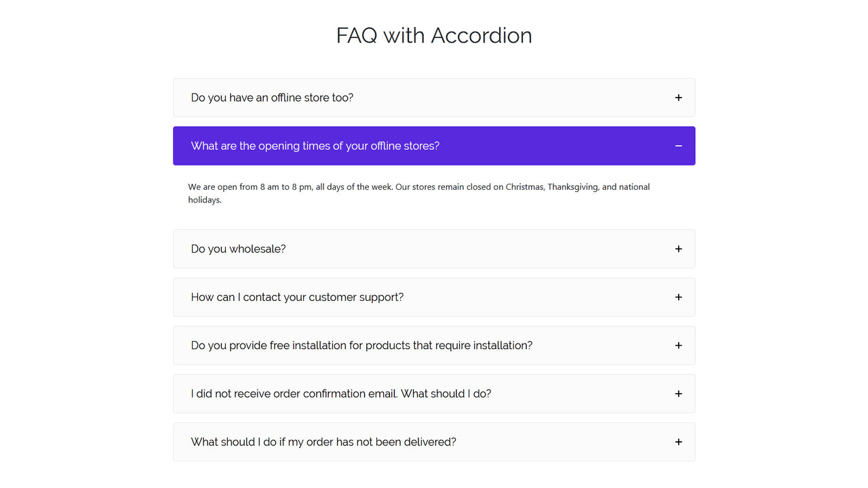Expand the 'Do you have an offline store too?' item

pyautogui.click(x=434, y=98)
